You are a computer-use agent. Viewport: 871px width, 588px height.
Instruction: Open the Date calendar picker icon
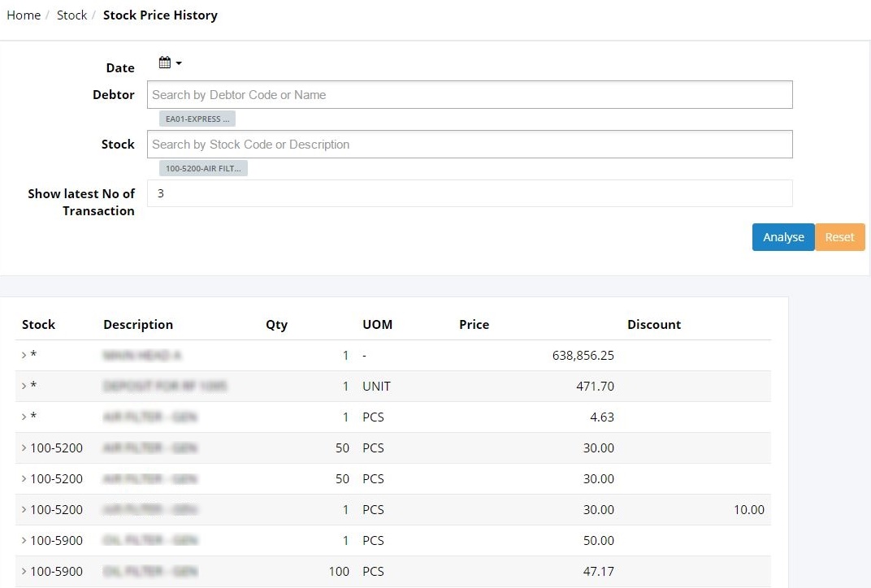coord(164,63)
